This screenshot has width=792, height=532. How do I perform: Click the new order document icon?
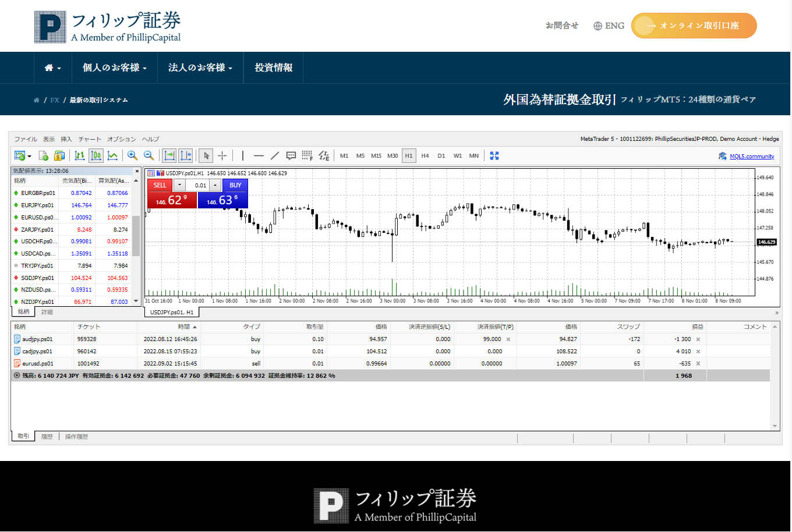pyautogui.click(x=43, y=155)
